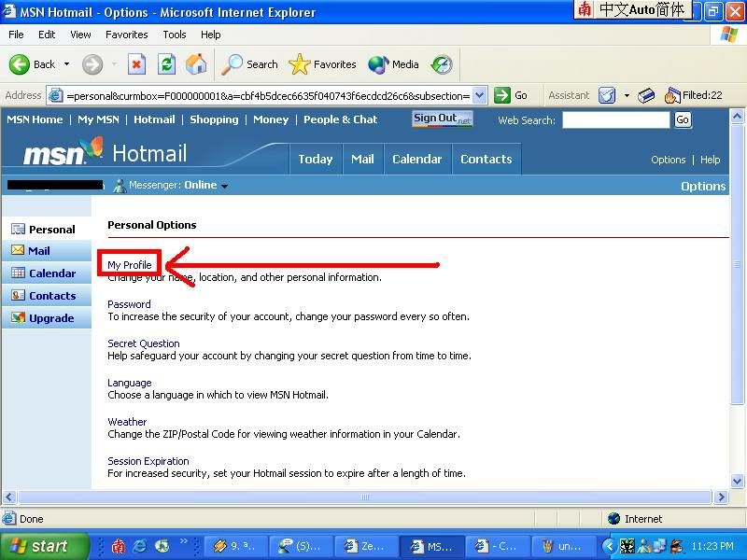Refresh the page with the green arrows icon

[166, 64]
